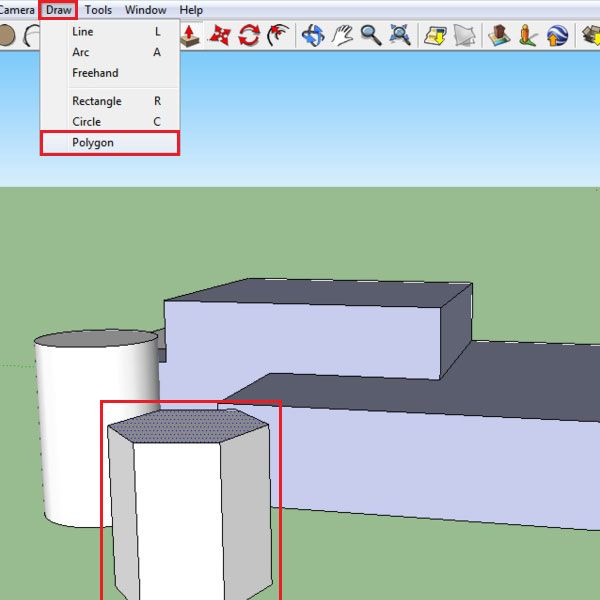Click the Photo Textures icon
This screenshot has width=600, height=600.
tap(528, 36)
